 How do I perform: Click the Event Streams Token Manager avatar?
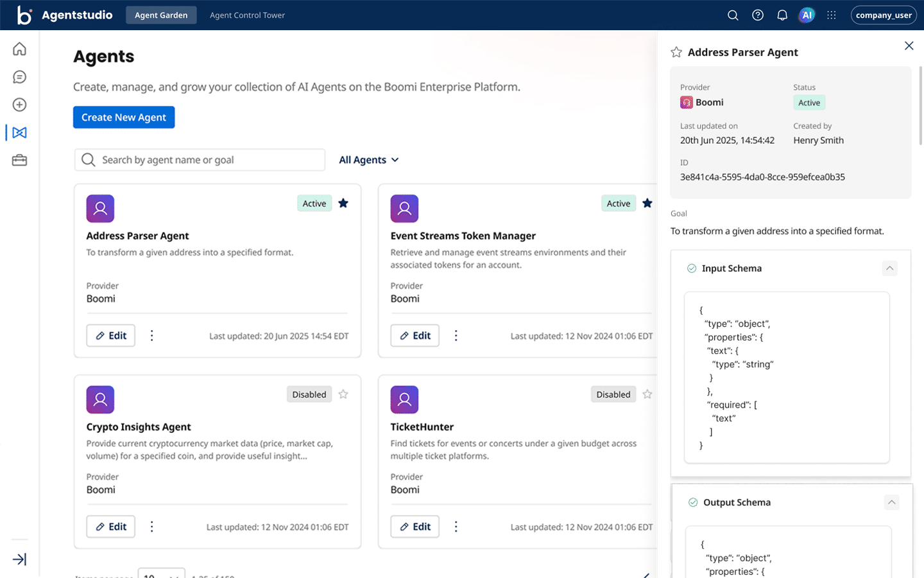(x=404, y=209)
